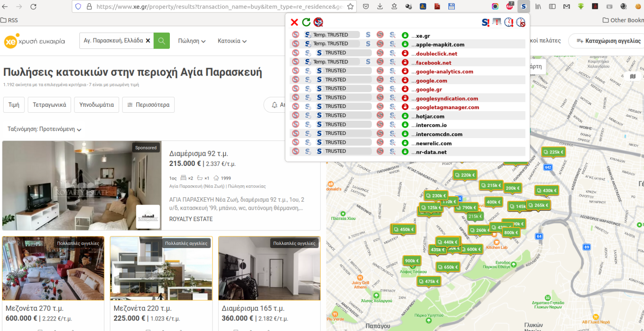The width and height of the screenshot is (644, 331).
Task: Set apple-mapkit.com to Trusted preset
Action: point(368,44)
